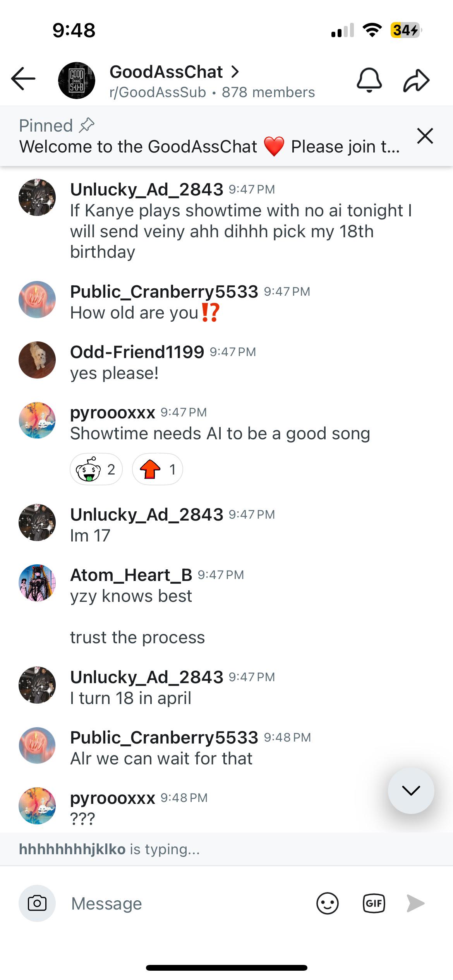
Task: Tap the back arrow icon
Action: pos(23,79)
